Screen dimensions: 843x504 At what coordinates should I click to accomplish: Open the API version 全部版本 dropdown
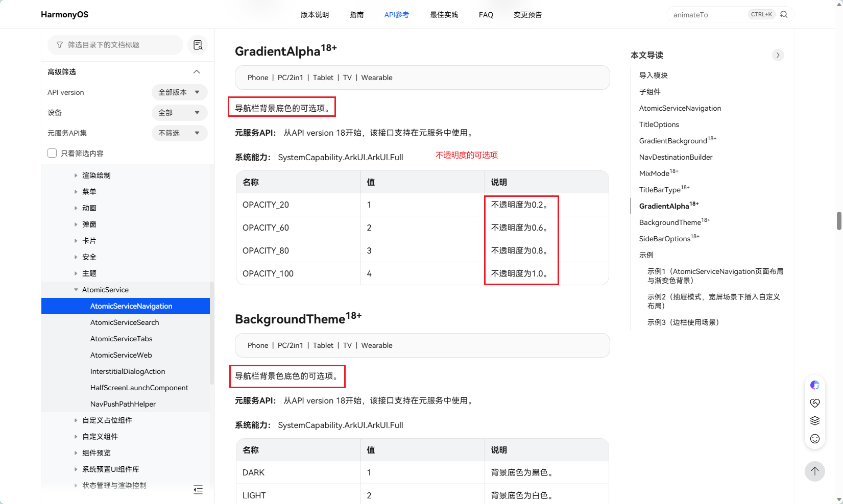(179, 92)
